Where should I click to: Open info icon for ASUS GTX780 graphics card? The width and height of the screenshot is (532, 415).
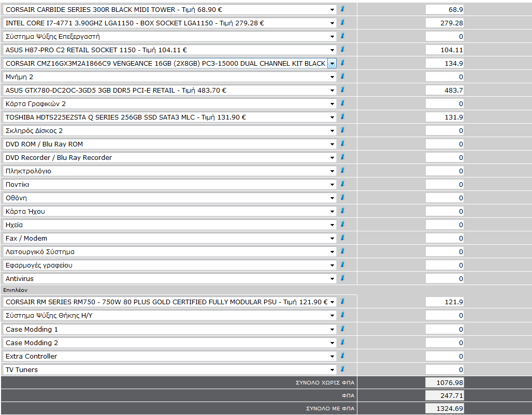click(343, 90)
